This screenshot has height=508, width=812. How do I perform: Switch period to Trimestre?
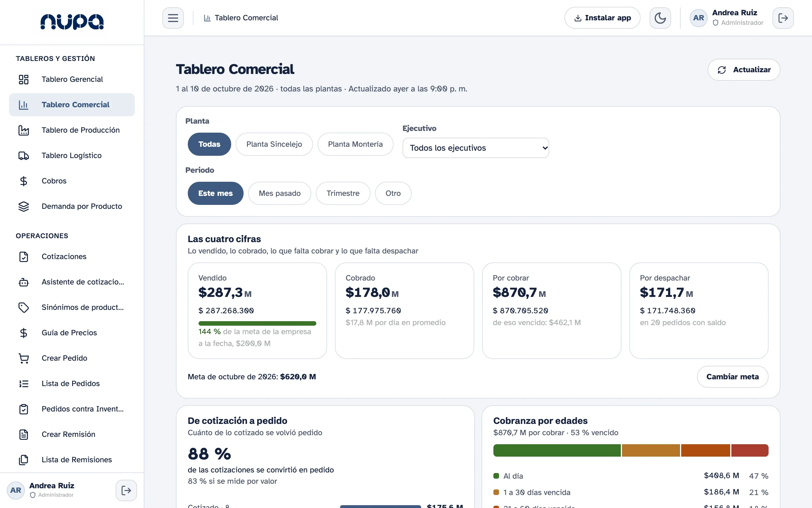click(x=343, y=193)
